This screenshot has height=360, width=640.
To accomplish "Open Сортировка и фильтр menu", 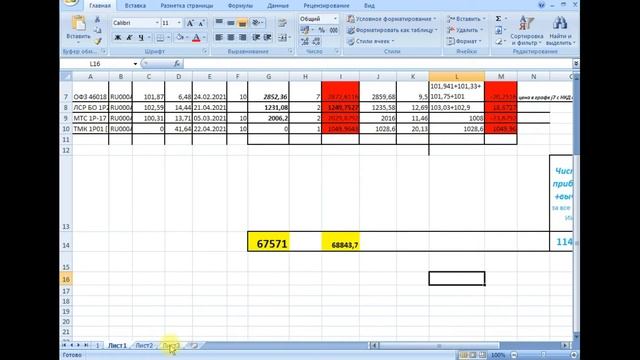I will (x=527, y=31).
